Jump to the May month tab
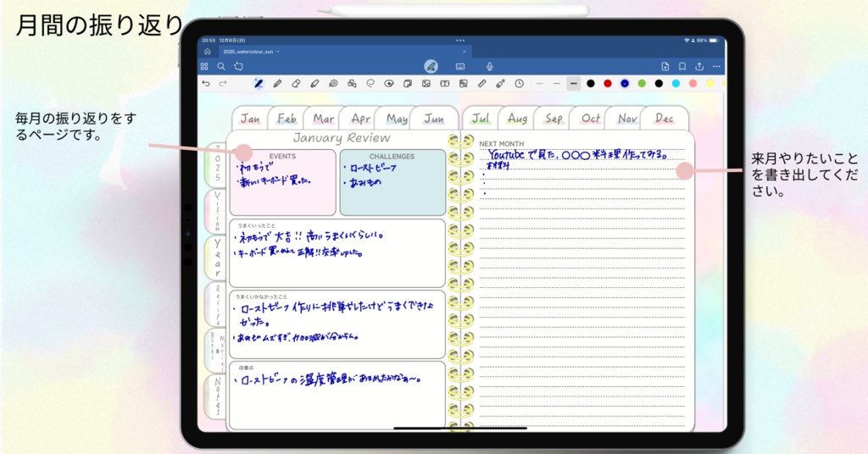Image resolution: width=868 pixels, height=454 pixels. [397, 119]
